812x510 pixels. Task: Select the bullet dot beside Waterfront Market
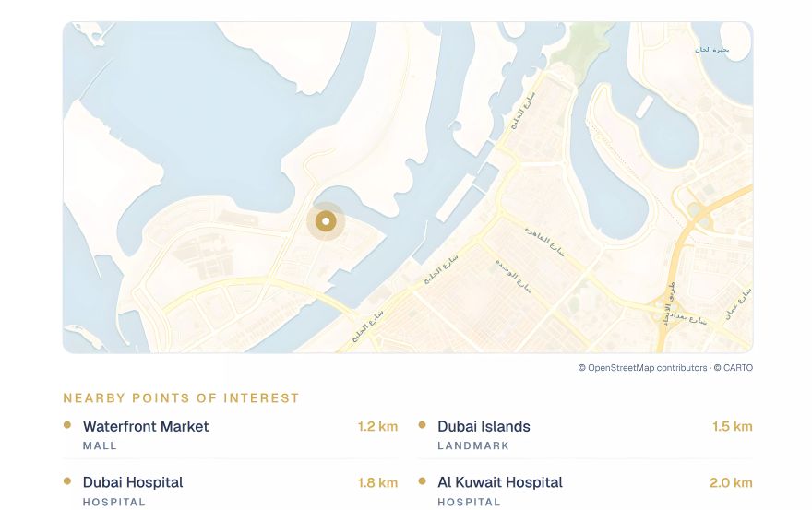click(67, 425)
